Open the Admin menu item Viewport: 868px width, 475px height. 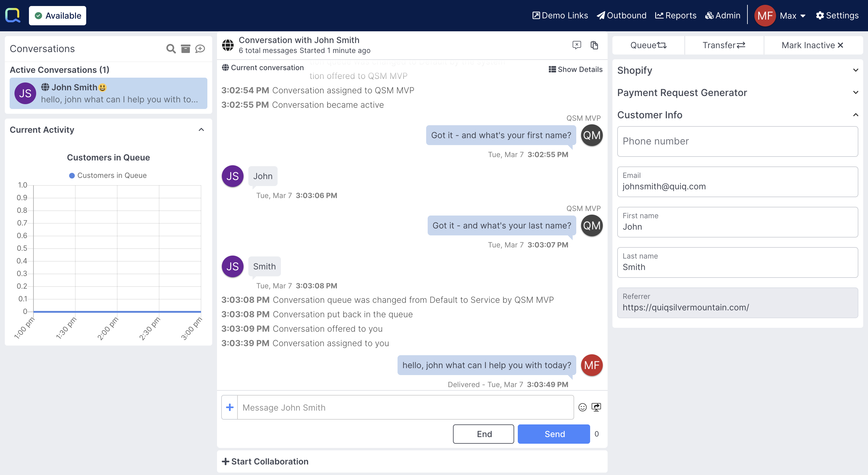(723, 15)
